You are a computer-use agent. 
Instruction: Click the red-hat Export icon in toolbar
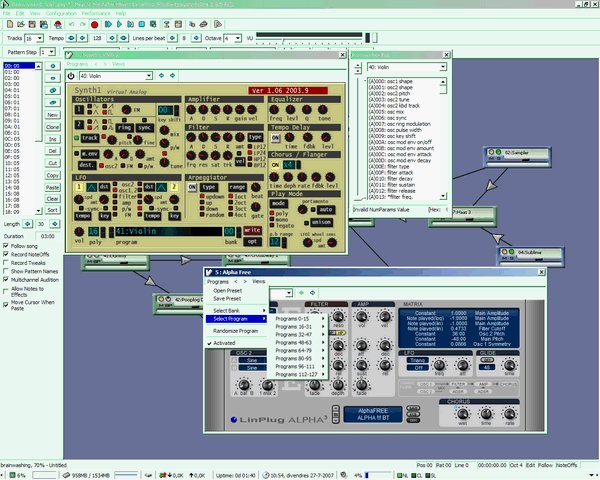tap(58, 25)
